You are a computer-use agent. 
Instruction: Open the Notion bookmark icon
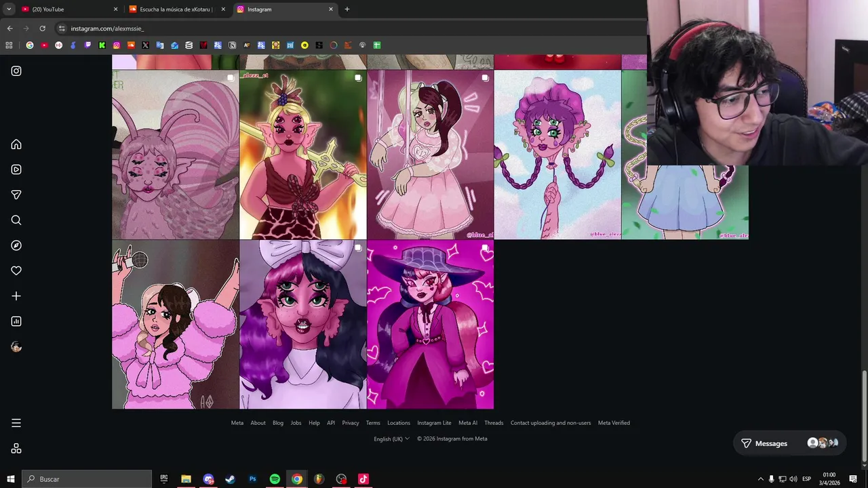click(232, 45)
